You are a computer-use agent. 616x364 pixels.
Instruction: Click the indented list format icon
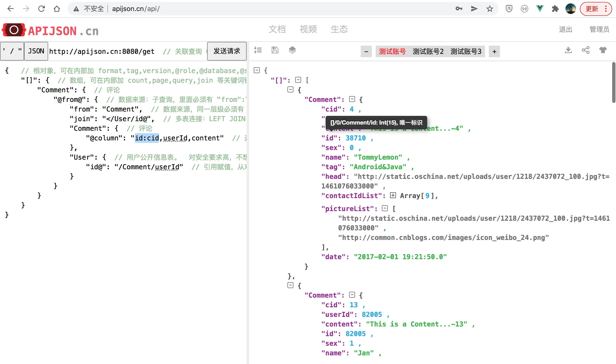tap(258, 50)
